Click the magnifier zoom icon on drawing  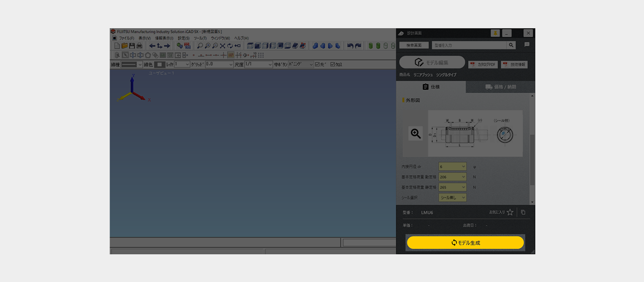tap(416, 133)
